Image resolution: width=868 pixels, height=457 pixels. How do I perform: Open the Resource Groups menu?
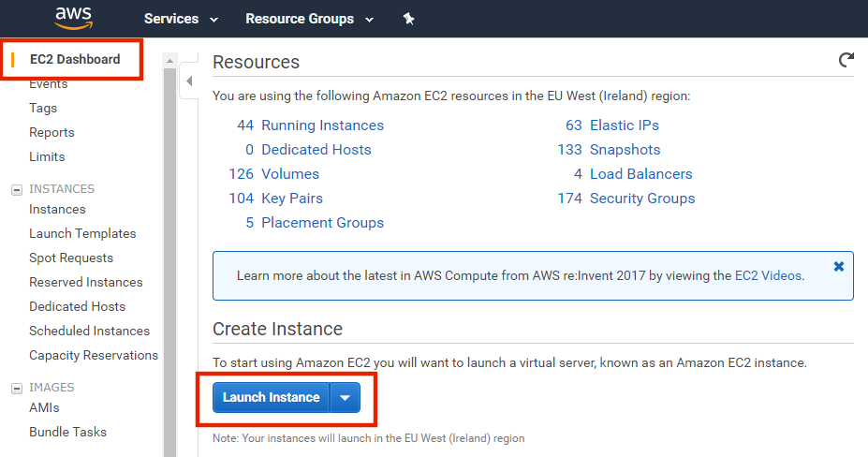point(309,19)
